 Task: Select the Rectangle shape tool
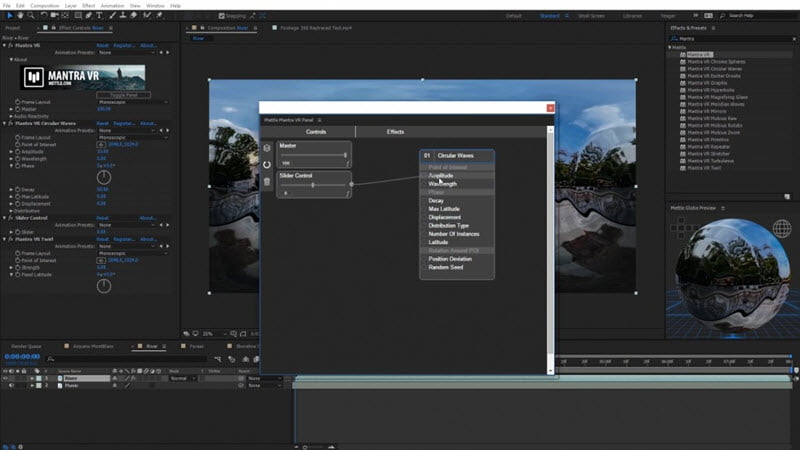click(78, 16)
